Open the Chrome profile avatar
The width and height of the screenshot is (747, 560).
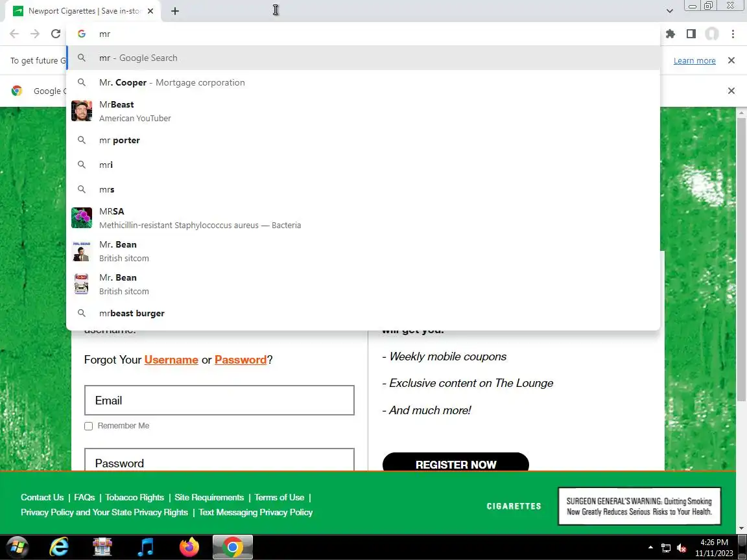(x=712, y=34)
